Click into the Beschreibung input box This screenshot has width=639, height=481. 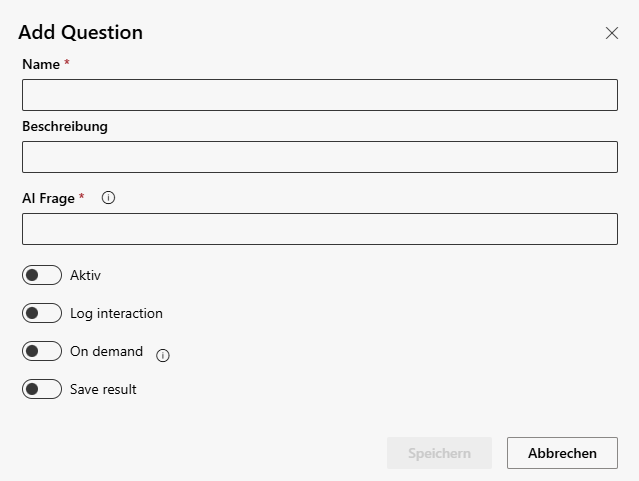pos(320,157)
